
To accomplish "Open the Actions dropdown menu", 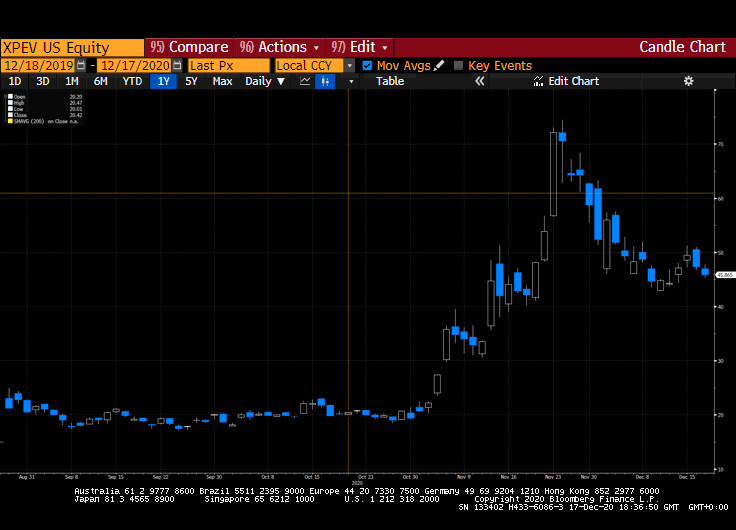I will pos(279,47).
